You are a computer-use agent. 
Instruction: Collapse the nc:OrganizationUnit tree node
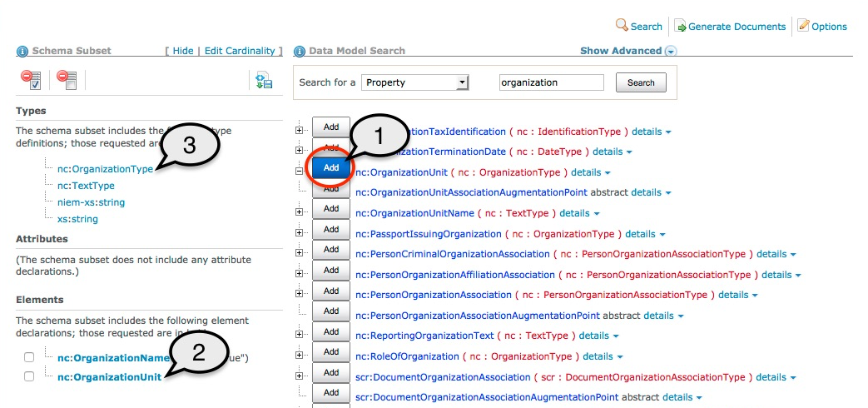coord(300,170)
